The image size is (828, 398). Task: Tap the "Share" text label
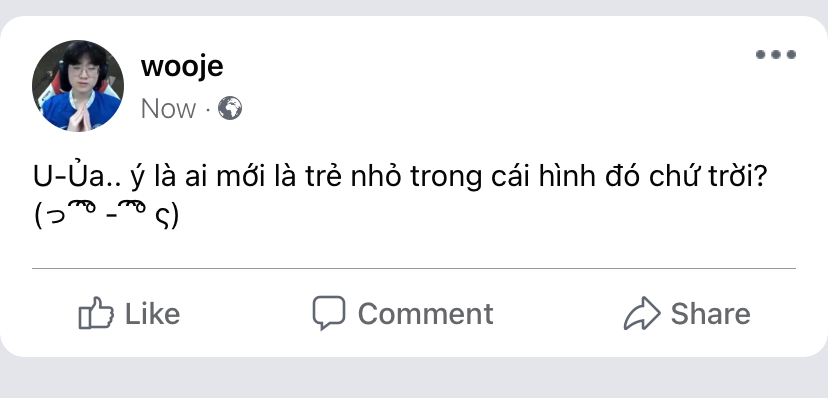[710, 314]
